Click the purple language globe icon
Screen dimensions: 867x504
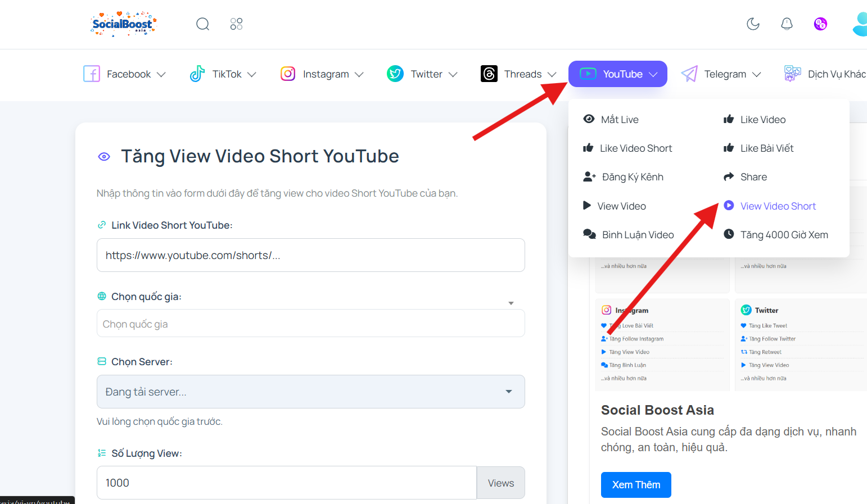point(820,24)
